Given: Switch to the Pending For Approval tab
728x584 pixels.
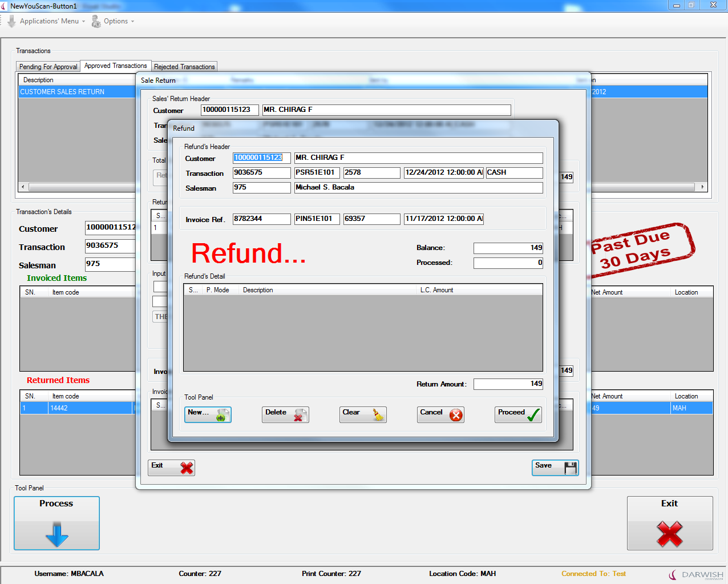Looking at the screenshot, I should pyautogui.click(x=48, y=67).
